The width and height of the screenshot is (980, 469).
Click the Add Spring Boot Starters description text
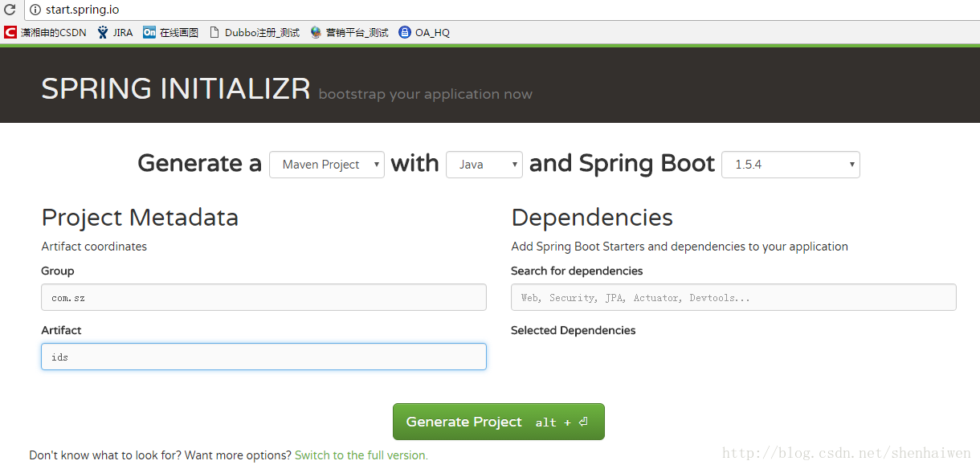pyautogui.click(x=680, y=247)
